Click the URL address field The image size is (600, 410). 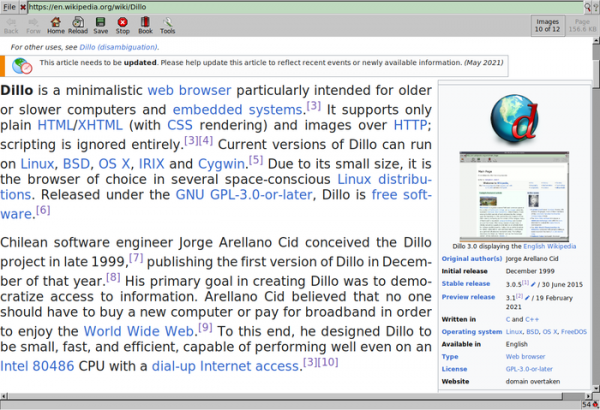(x=300, y=7)
